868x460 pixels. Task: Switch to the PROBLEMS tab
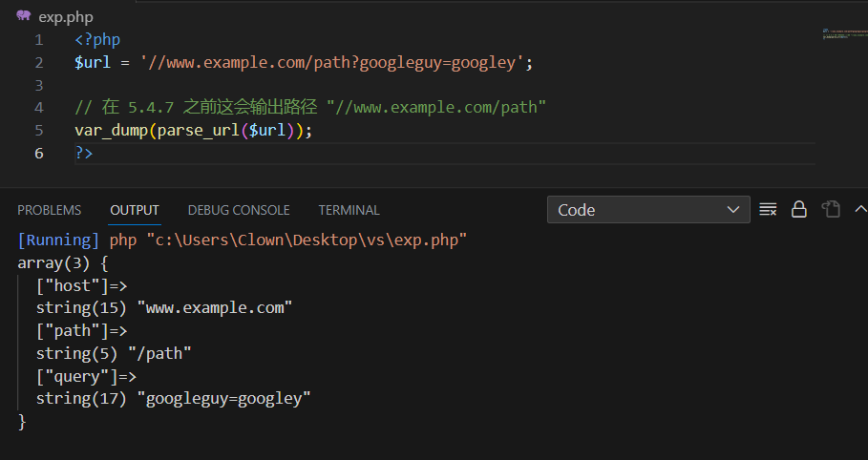click(x=50, y=210)
